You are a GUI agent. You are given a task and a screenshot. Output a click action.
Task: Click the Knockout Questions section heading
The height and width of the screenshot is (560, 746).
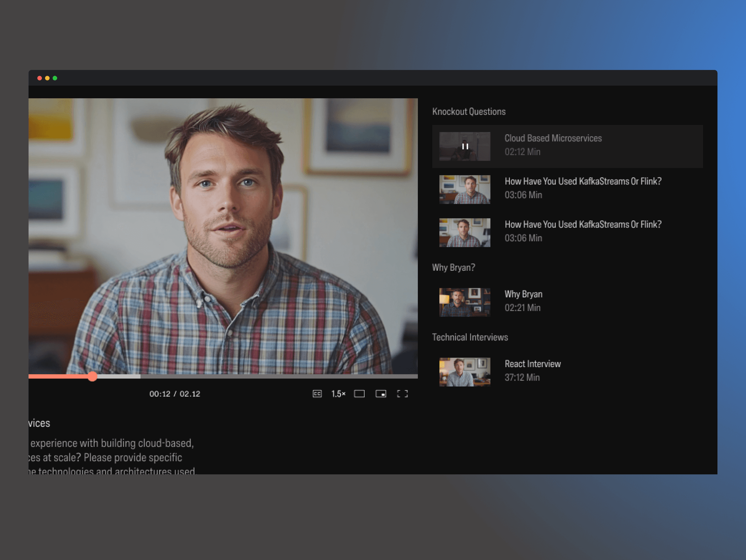(468, 111)
